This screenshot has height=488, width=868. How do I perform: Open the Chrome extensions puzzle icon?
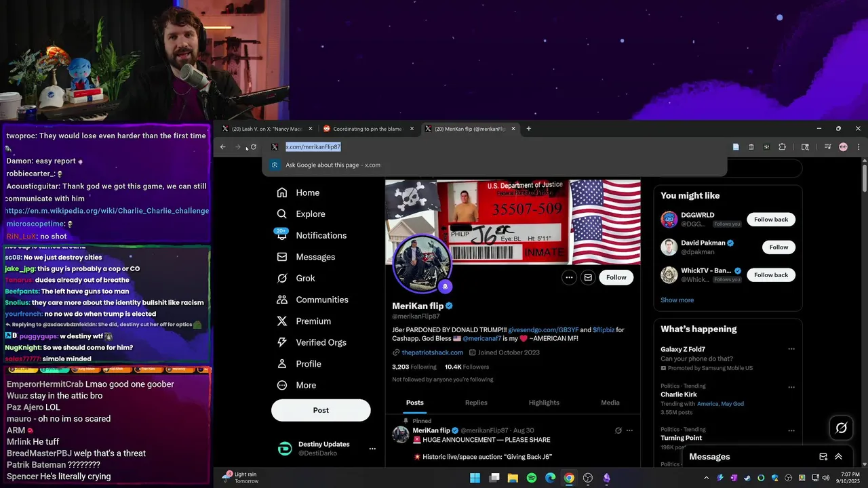[x=782, y=146]
